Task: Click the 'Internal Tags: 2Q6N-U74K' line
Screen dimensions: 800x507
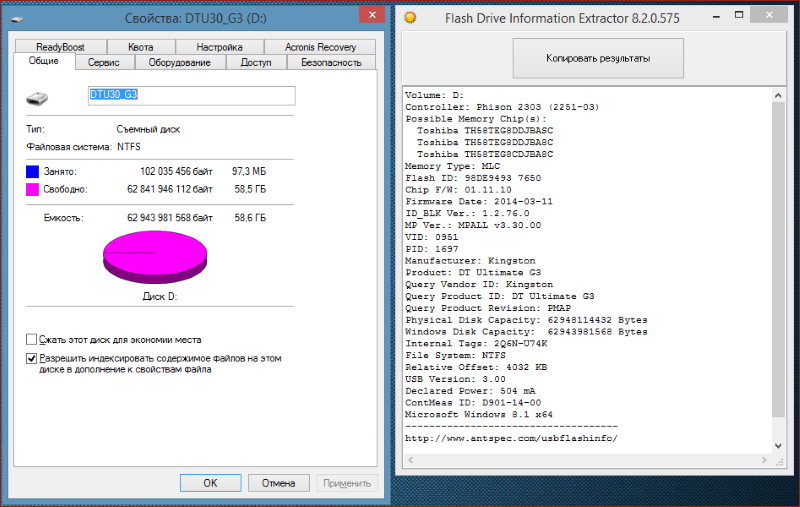Action: tap(476, 343)
